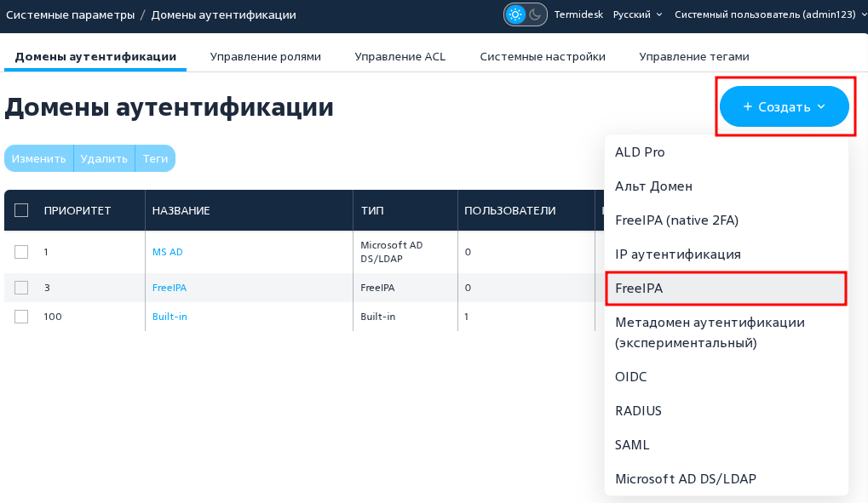Screen dimensions: 868x503
Task: Switch to the Управление ACL tab
Action: pos(400,56)
